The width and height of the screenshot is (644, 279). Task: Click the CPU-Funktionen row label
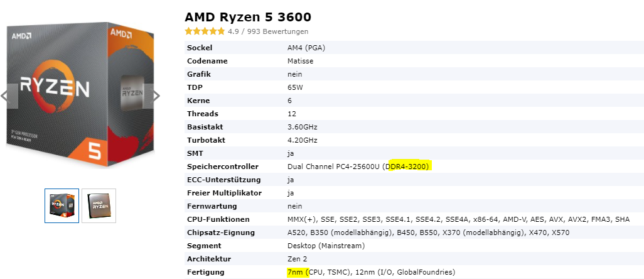tap(218, 219)
